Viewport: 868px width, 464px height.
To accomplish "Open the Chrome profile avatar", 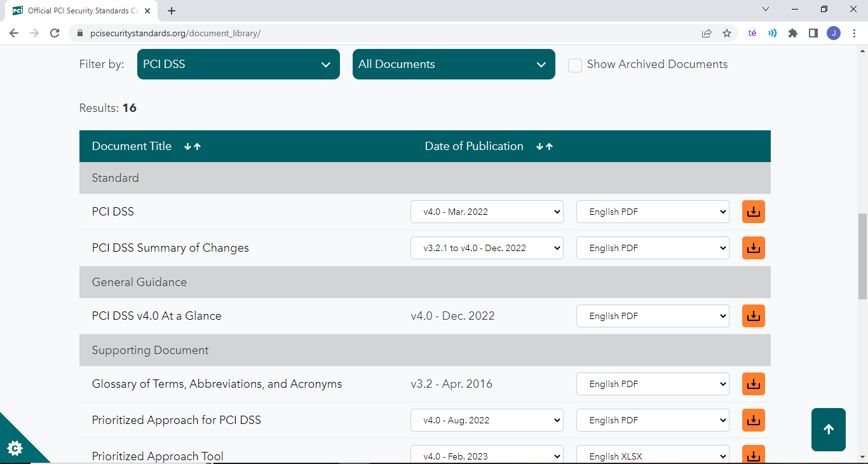I will [834, 33].
